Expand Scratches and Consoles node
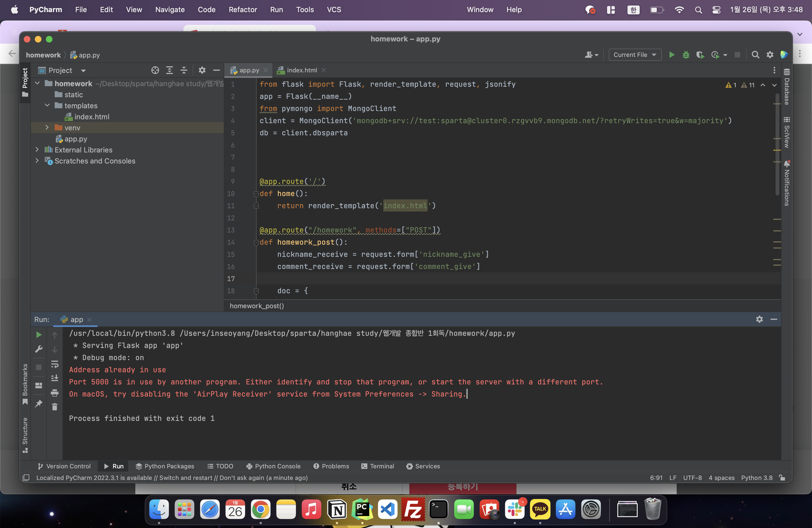The width and height of the screenshot is (812, 528). point(38,161)
